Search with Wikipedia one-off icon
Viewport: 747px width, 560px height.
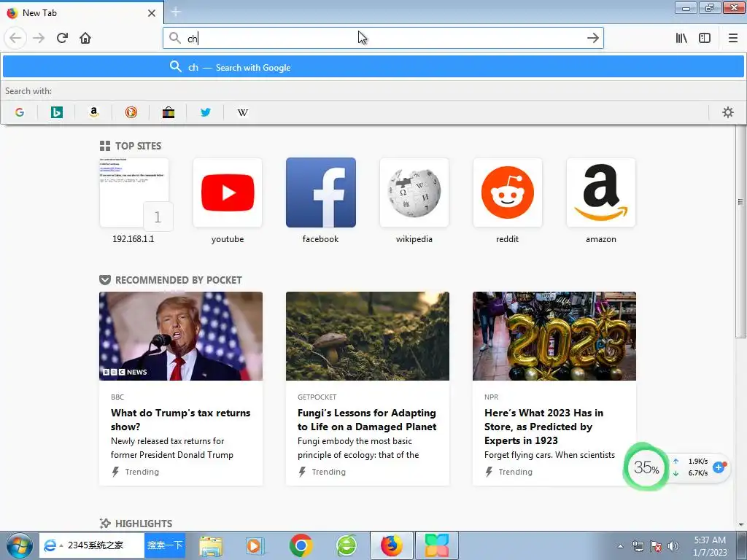242,112
